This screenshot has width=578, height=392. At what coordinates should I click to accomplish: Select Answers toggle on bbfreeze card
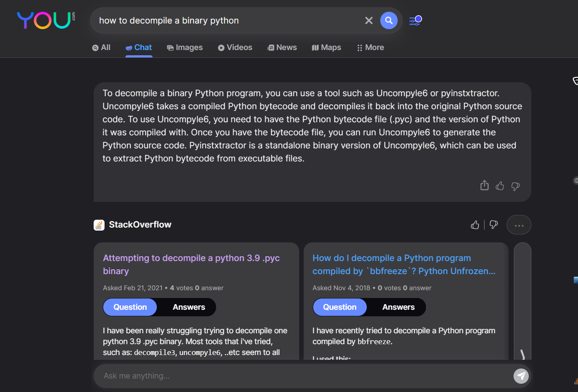pos(399,307)
